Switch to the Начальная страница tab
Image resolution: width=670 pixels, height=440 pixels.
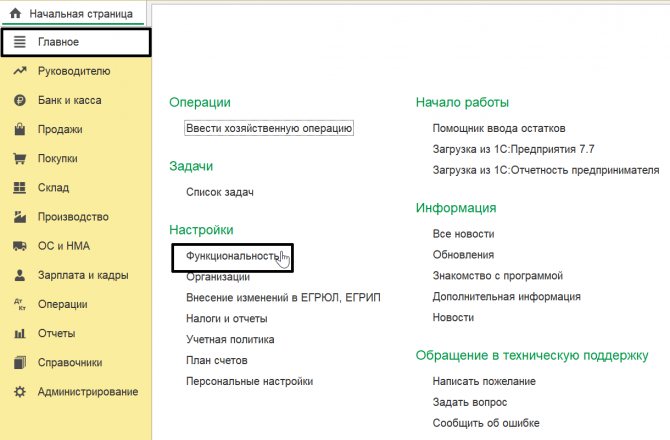[x=73, y=14]
